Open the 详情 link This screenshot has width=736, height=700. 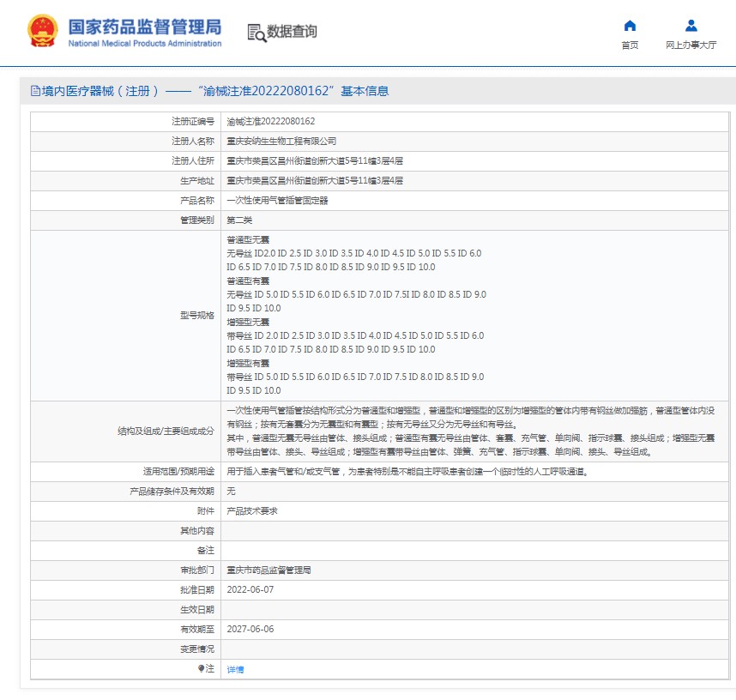tap(235, 669)
